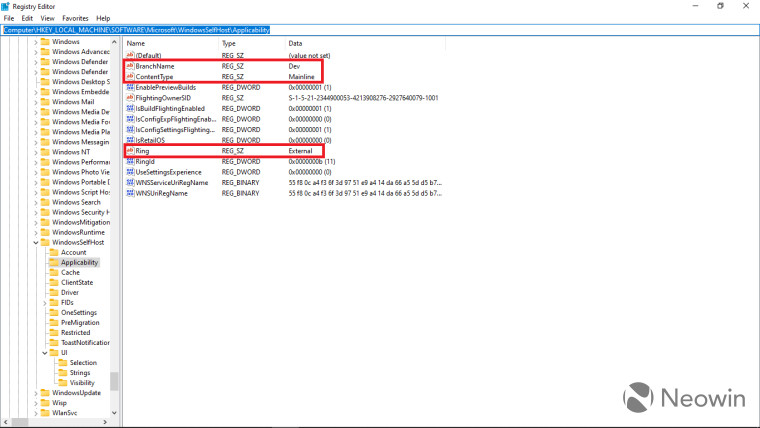Click the WNSServiceUriRegName binary value icon

[x=130, y=182]
